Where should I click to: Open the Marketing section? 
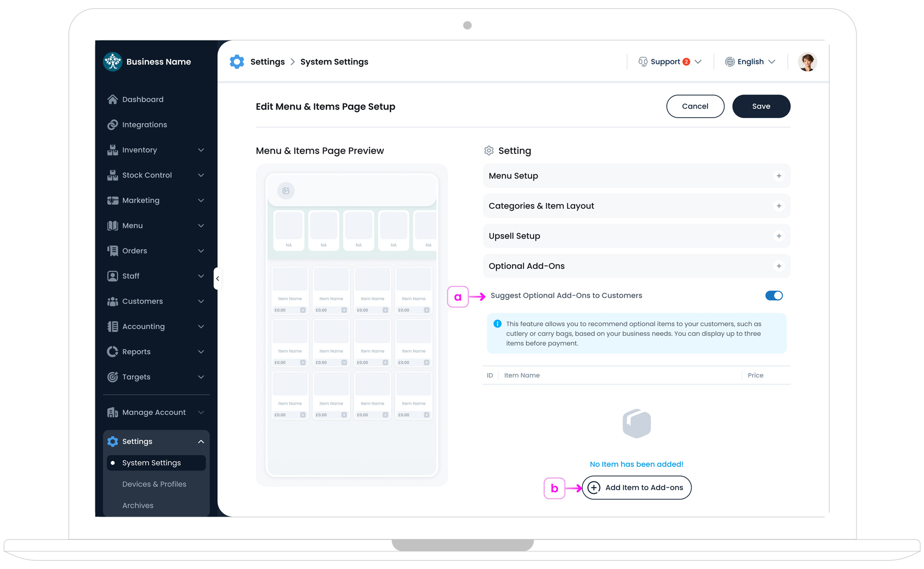click(x=140, y=200)
